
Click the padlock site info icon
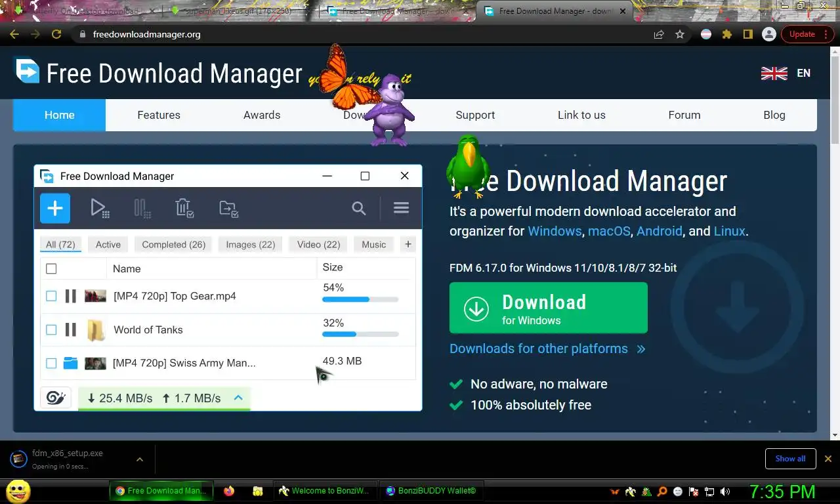(82, 34)
